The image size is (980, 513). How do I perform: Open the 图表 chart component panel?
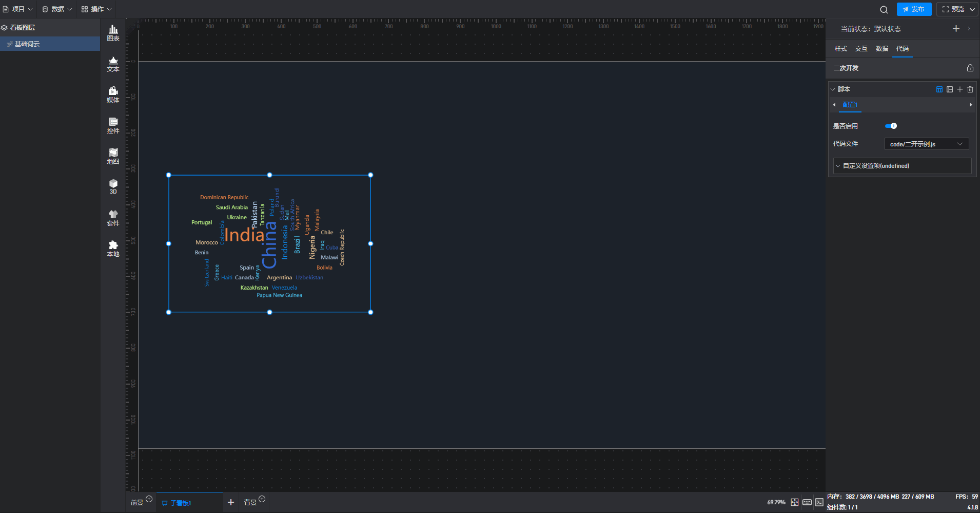113,33
